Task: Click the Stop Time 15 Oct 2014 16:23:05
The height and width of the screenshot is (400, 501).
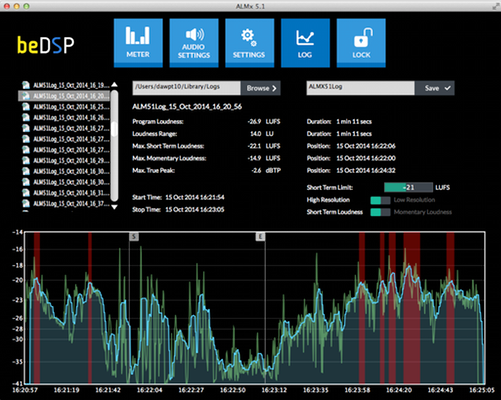Action: pos(195,209)
